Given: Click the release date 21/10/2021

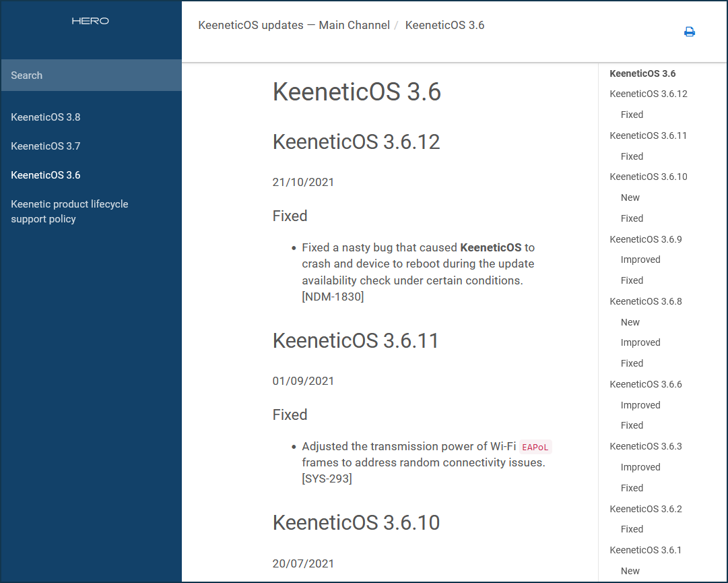Looking at the screenshot, I should point(303,182).
